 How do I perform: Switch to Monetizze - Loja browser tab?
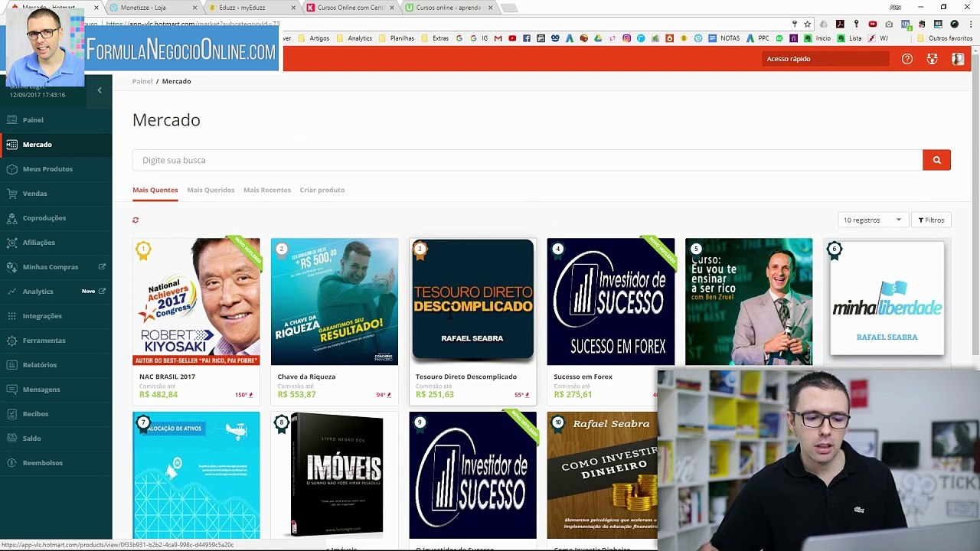pyautogui.click(x=152, y=8)
